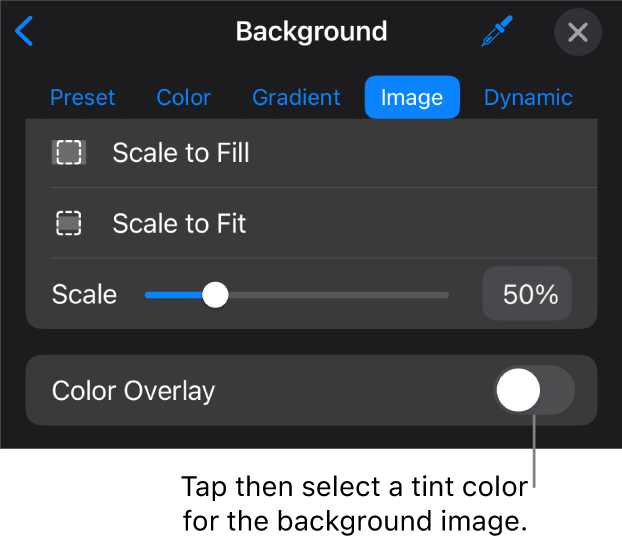Close the Background panel with X
This screenshot has height=548, width=622.
tap(578, 33)
